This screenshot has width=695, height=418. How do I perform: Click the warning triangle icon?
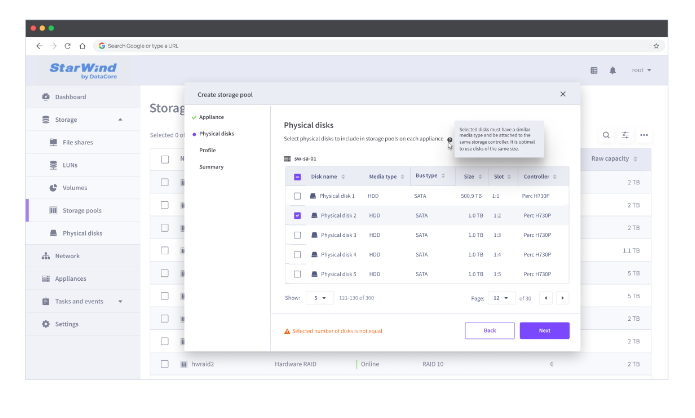(x=287, y=331)
